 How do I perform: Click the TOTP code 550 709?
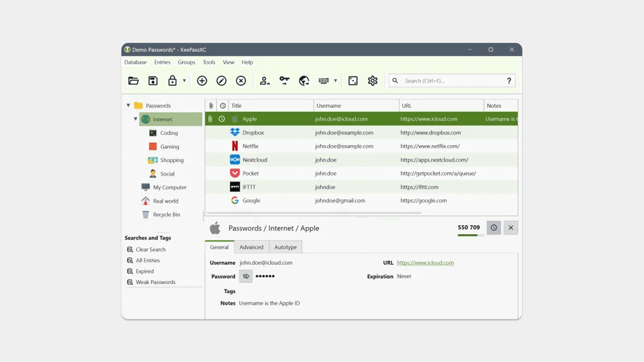[469, 227]
